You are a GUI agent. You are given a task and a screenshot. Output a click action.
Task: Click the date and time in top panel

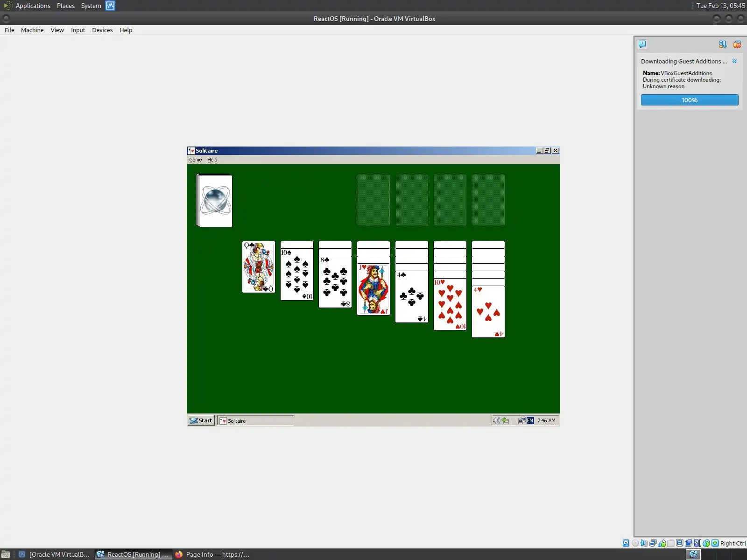click(x=720, y=6)
